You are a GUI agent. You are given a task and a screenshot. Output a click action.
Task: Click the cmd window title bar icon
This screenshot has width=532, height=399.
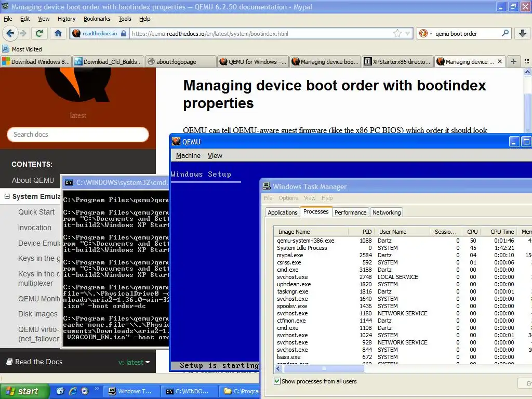(69, 182)
